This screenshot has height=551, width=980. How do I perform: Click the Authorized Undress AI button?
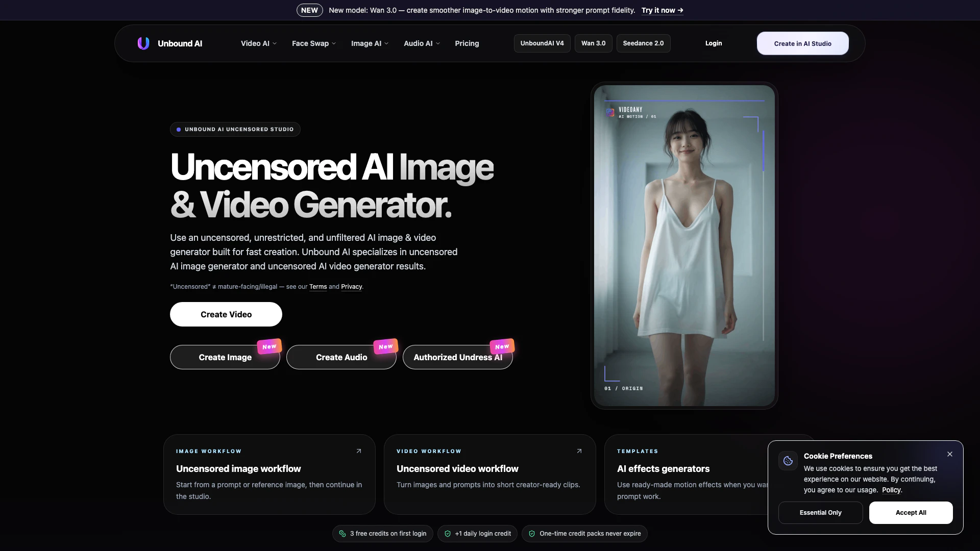[458, 357]
